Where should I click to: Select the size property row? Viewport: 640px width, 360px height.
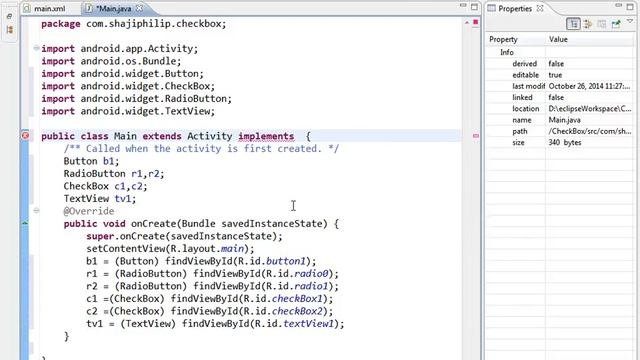point(560,142)
